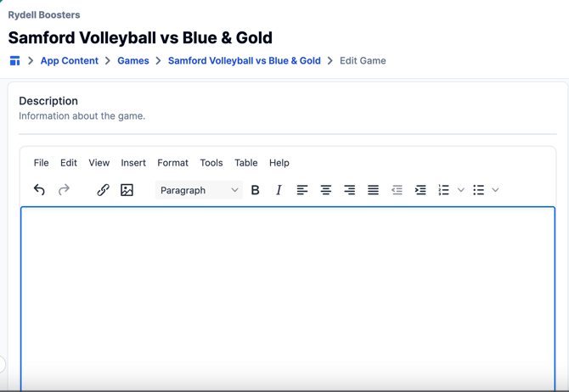The width and height of the screenshot is (569, 392).
Task: Open the Insert menu
Action: pos(133,163)
